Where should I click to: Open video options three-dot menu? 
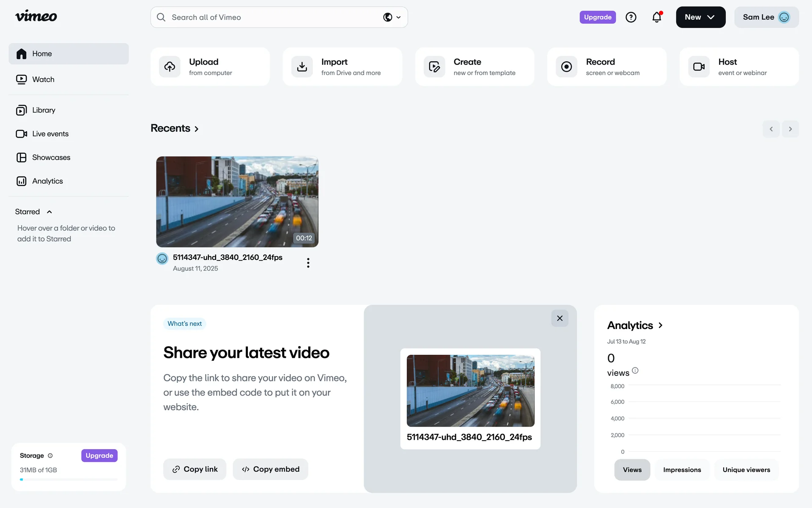[308, 263]
